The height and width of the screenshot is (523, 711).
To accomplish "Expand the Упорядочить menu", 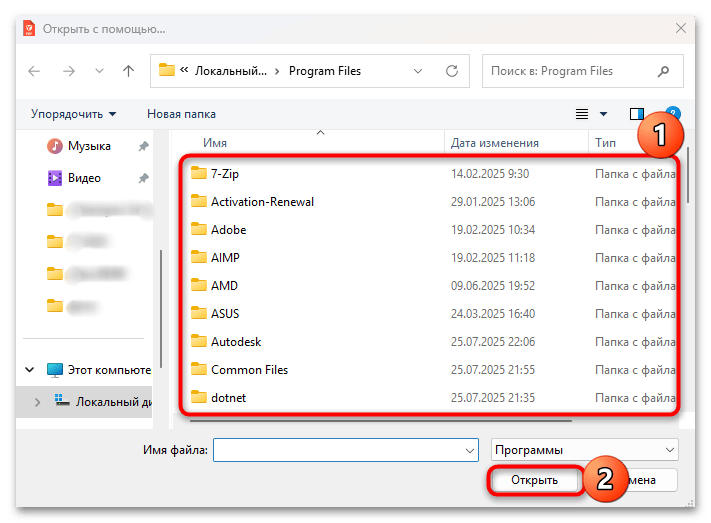I will [x=73, y=114].
